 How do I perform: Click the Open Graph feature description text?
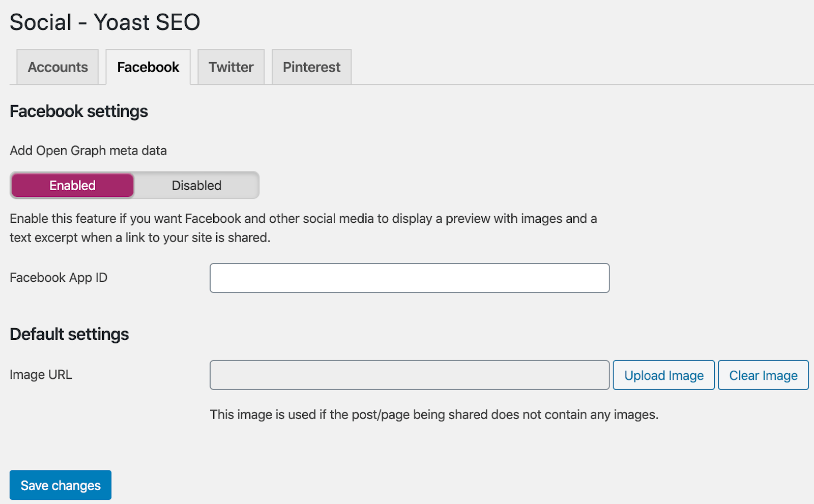pos(303,228)
